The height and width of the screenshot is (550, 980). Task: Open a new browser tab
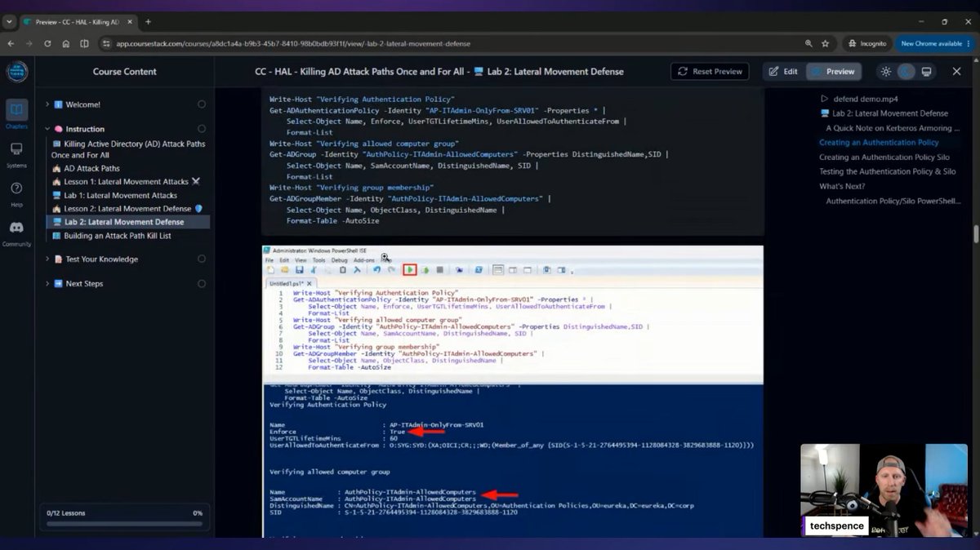(148, 21)
